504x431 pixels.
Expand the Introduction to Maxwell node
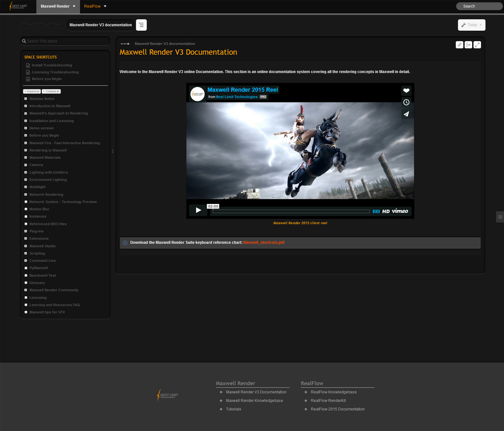pyautogui.click(x=26, y=106)
